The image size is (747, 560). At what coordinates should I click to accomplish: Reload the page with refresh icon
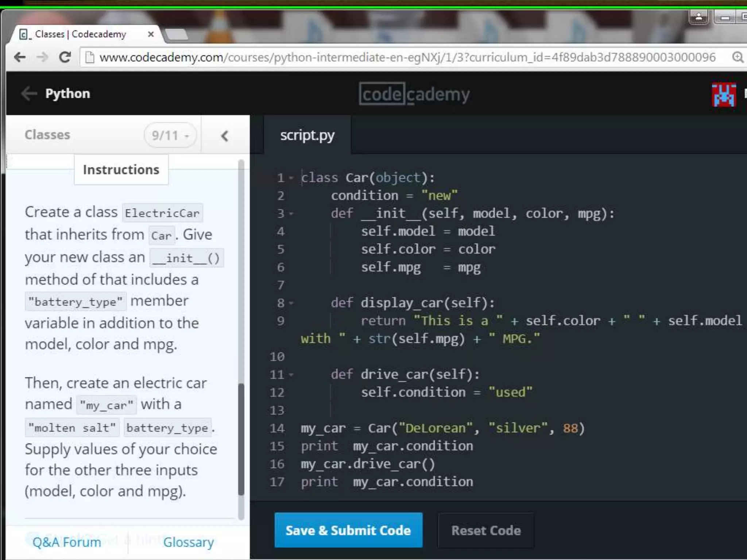pos(65,57)
